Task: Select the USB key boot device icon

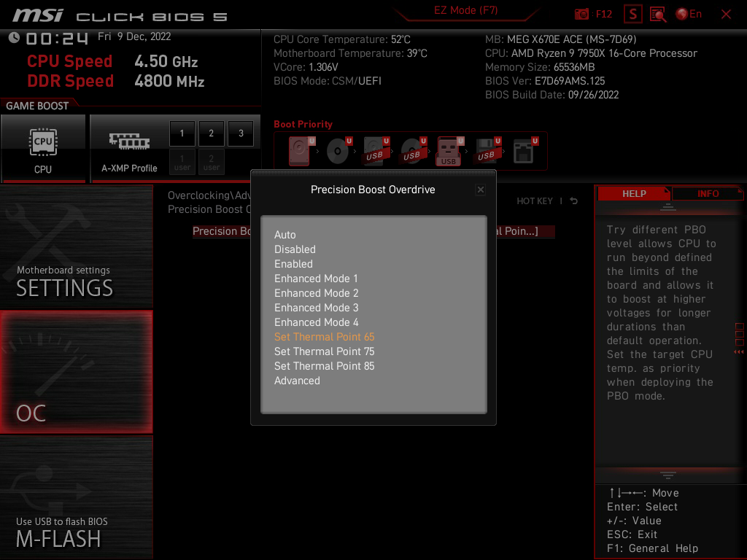Action: tap(449, 151)
